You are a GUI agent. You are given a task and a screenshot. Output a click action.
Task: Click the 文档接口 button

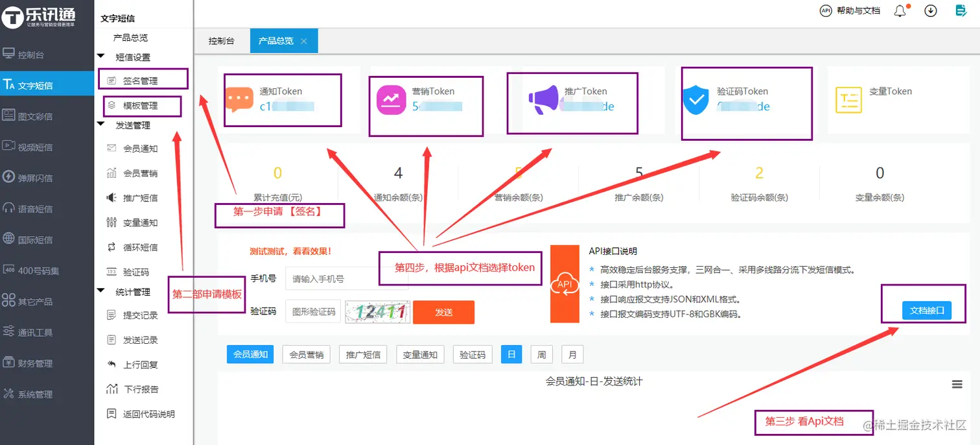tap(926, 311)
